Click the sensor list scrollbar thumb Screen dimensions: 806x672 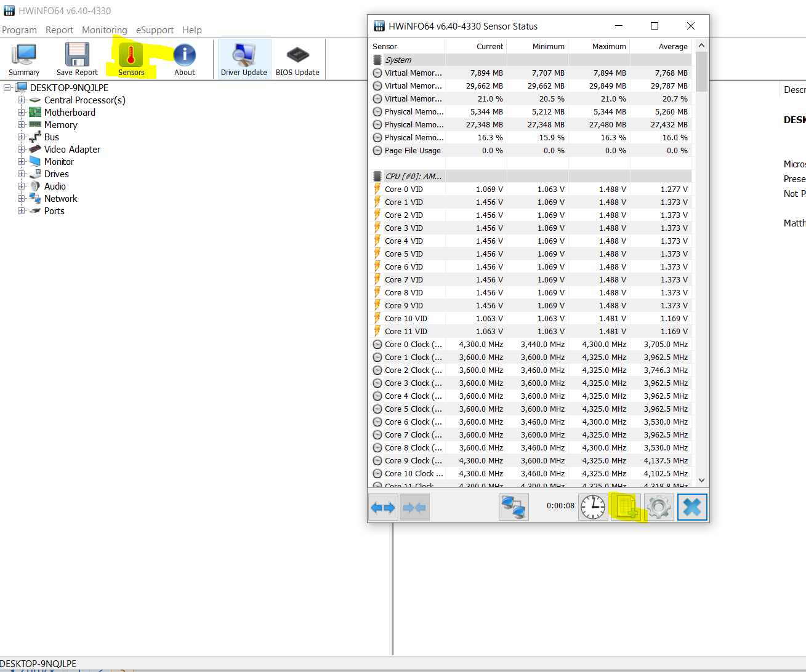pos(701,71)
